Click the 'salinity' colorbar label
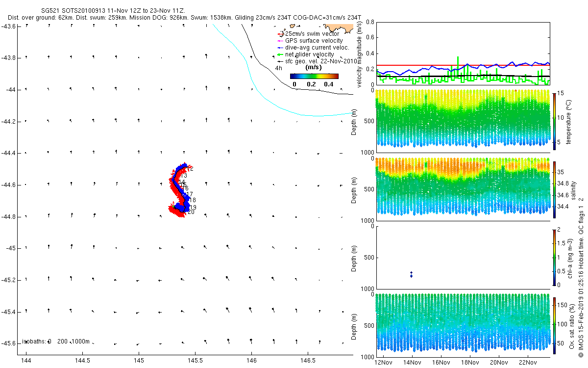The height and width of the screenshot is (368, 588). [x=574, y=189]
